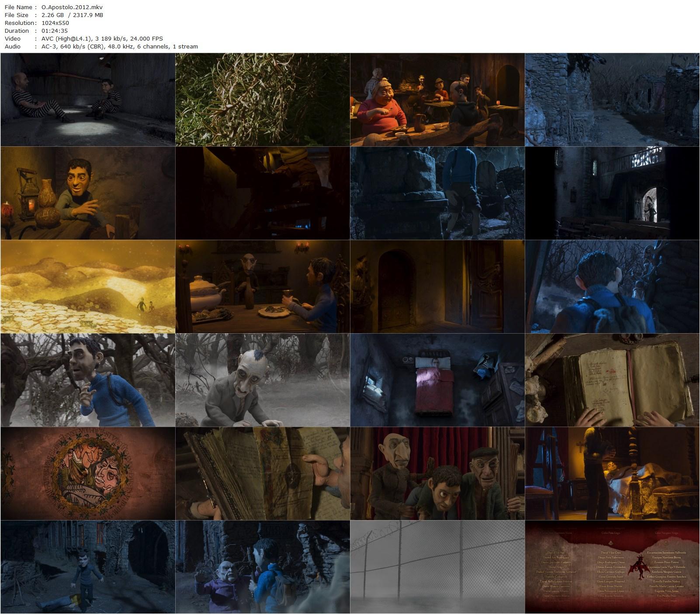
Task: Click the tavern scene with the old woman in red
Action: [437, 100]
